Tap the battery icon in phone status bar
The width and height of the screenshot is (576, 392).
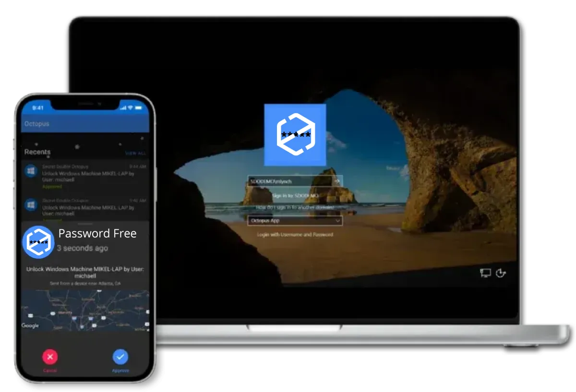140,108
